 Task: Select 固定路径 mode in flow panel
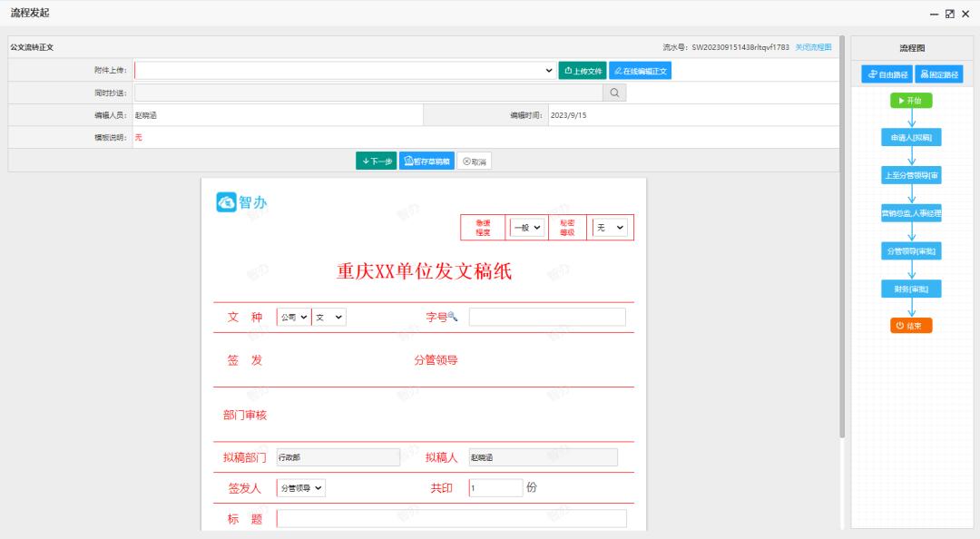pos(938,74)
